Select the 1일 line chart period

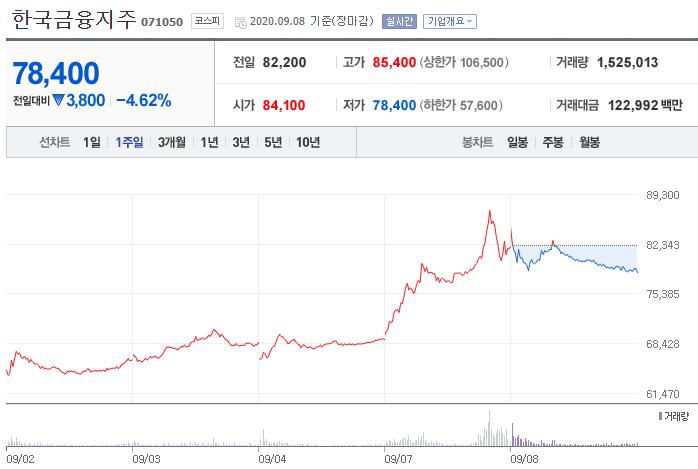pyautogui.click(x=92, y=142)
